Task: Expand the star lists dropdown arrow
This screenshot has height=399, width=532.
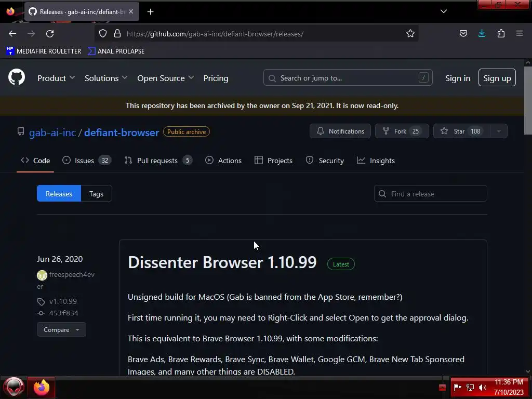Action: pyautogui.click(x=499, y=131)
